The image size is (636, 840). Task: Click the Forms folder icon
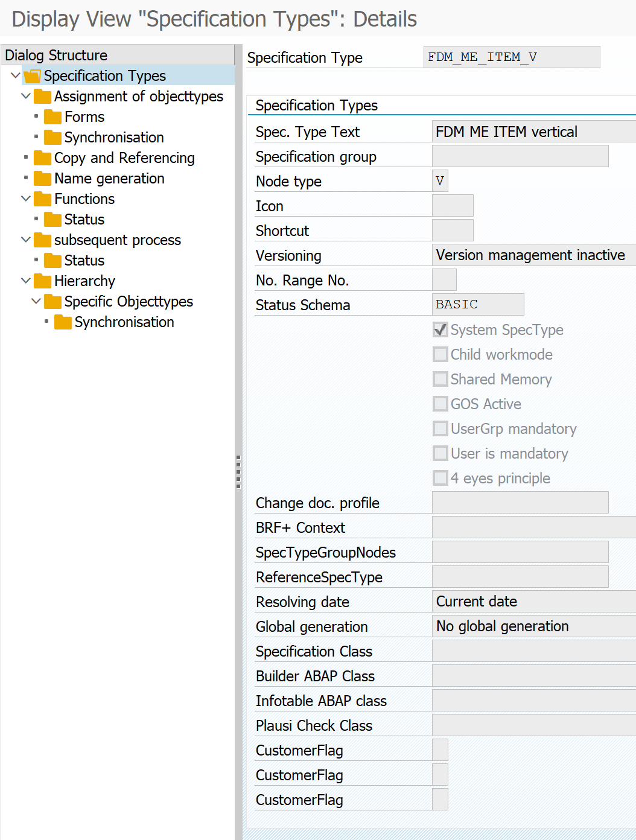[x=52, y=117]
